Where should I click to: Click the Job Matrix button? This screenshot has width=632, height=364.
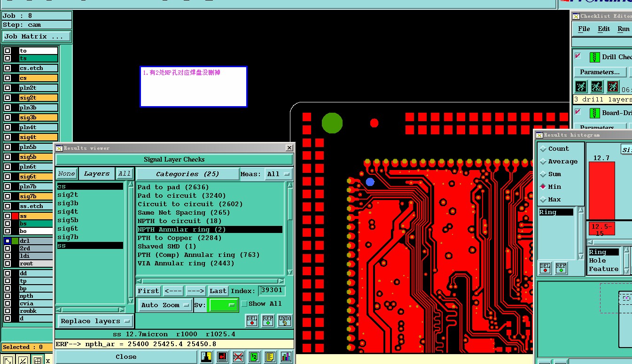click(37, 36)
